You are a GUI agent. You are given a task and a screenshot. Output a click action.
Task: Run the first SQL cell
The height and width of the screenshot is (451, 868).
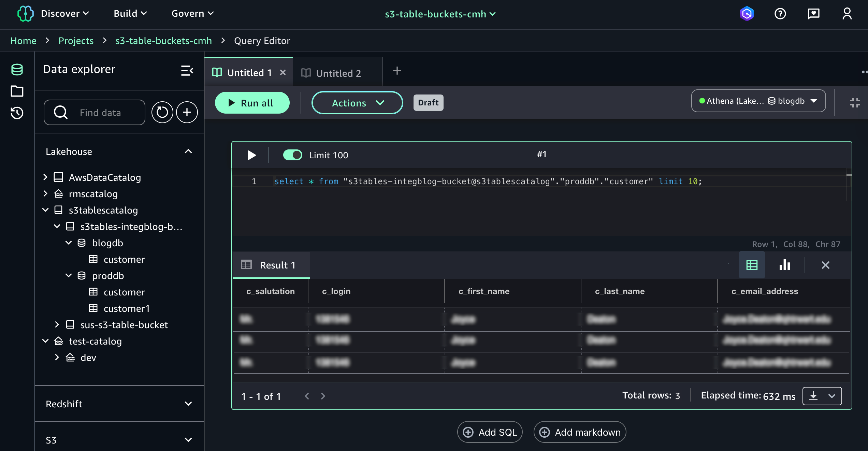pyautogui.click(x=251, y=155)
